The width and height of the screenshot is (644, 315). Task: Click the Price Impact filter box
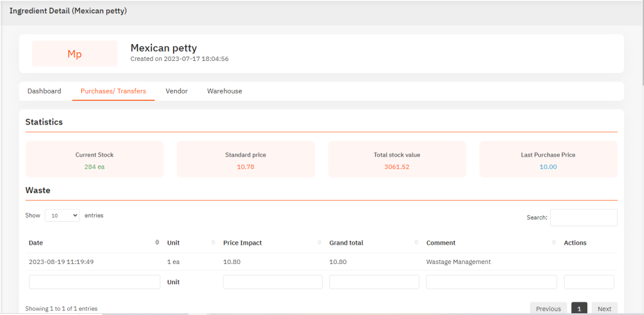pyautogui.click(x=273, y=282)
